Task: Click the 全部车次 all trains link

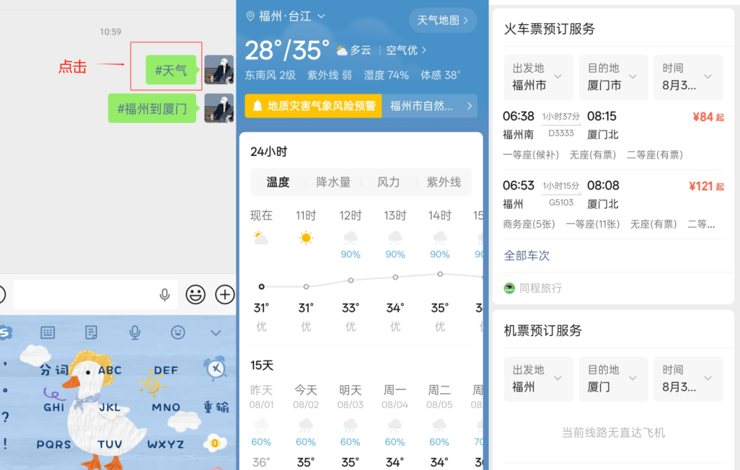Action: point(526,255)
